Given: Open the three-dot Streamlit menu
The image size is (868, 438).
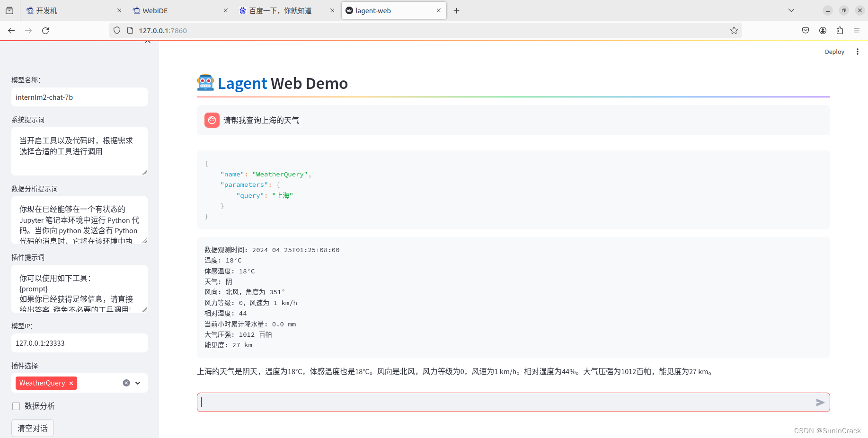Looking at the screenshot, I should (x=857, y=52).
